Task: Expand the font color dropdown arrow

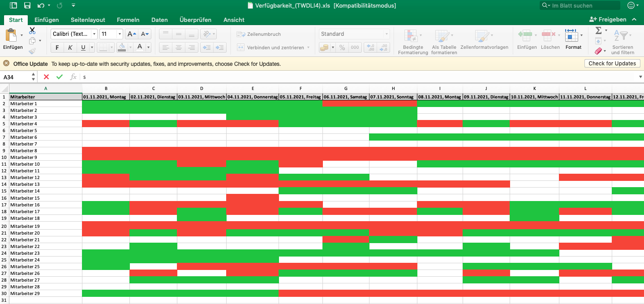Action: (x=148, y=47)
